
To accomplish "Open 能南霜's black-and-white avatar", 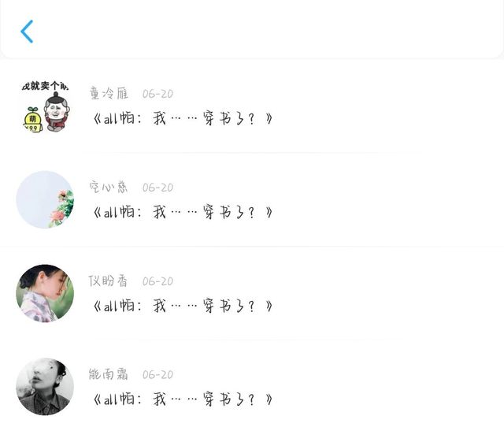I will (45, 387).
